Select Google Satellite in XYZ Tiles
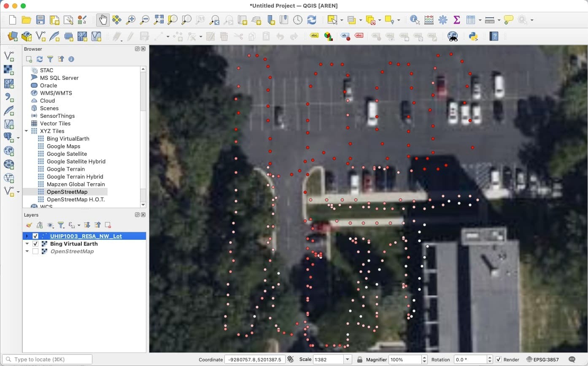The image size is (588, 366). pos(67,154)
